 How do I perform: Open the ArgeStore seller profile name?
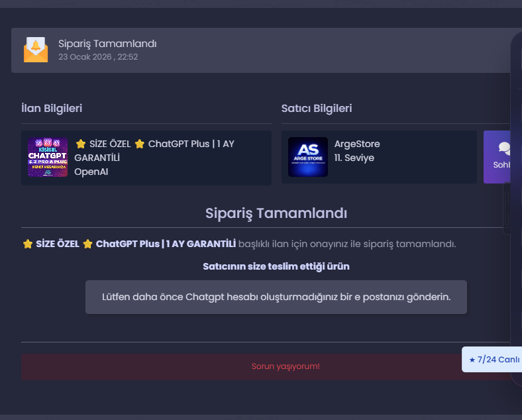[357, 144]
